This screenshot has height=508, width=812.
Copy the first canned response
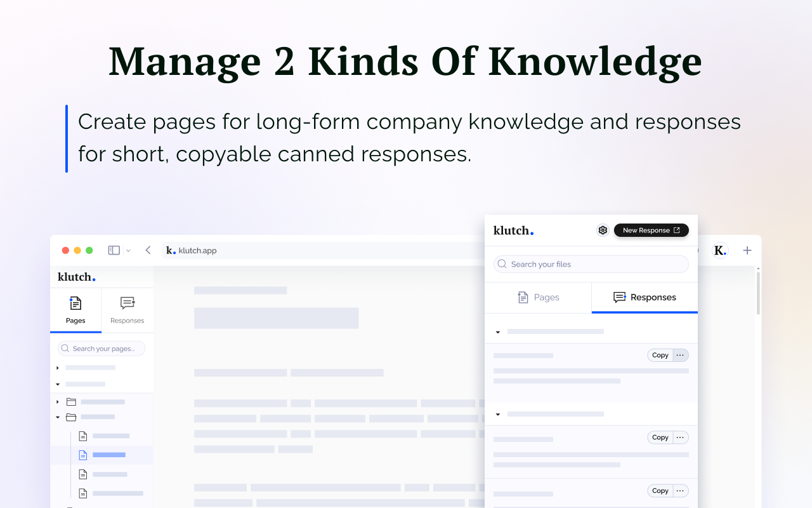[660, 355]
